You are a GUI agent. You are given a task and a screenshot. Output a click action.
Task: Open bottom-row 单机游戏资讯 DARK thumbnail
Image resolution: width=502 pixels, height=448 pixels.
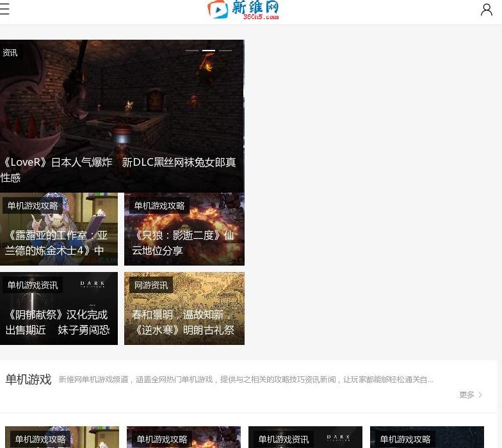(x=305, y=437)
